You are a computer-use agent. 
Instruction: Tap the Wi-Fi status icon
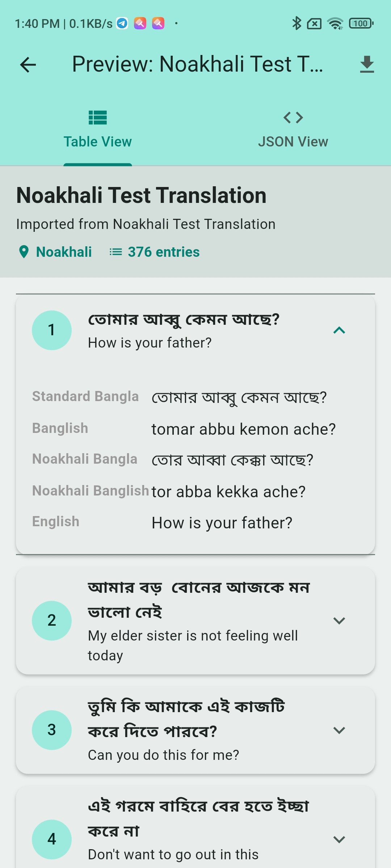coord(335,24)
